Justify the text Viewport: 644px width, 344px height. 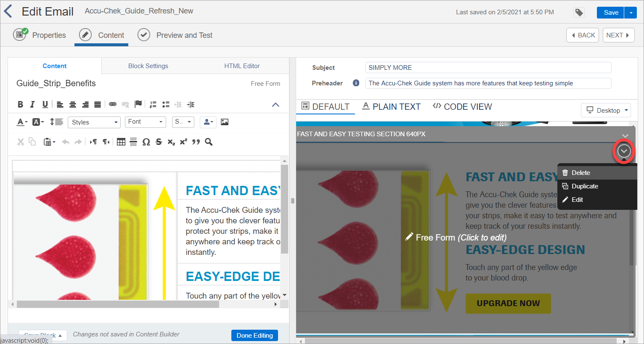pyautogui.click(x=98, y=104)
